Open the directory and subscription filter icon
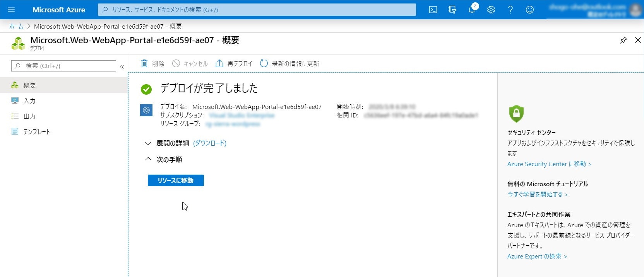The width and height of the screenshot is (644, 277). pos(452,10)
